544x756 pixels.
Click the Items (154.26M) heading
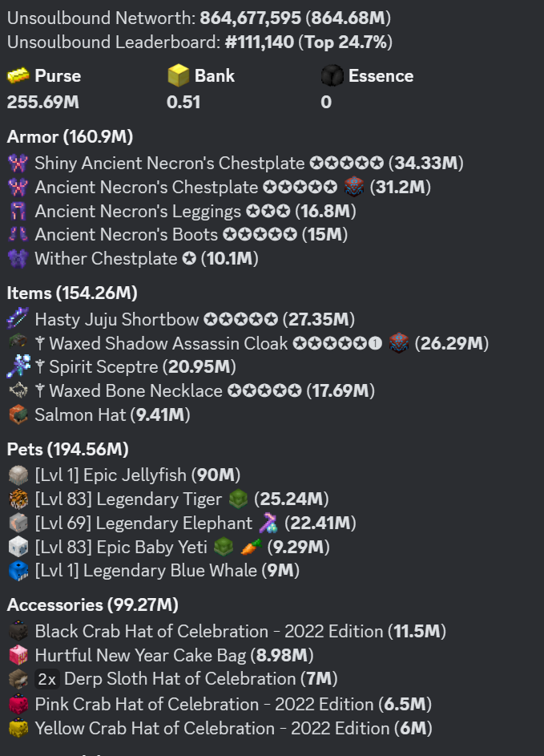click(x=72, y=293)
